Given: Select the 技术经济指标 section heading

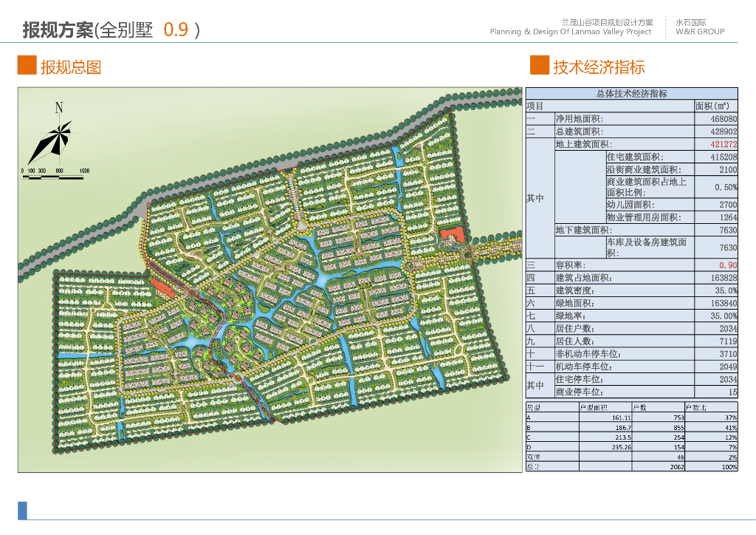Looking at the screenshot, I should pyautogui.click(x=599, y=67).
